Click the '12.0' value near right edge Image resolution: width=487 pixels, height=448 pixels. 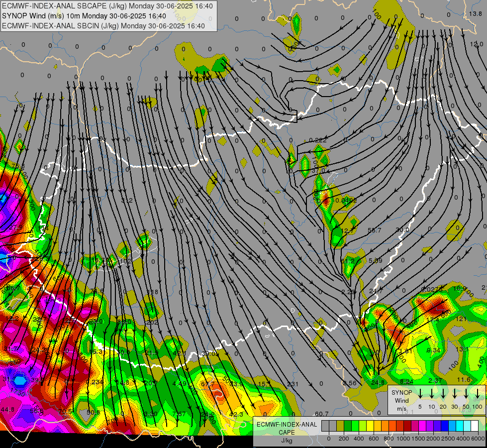click(476, 44)
